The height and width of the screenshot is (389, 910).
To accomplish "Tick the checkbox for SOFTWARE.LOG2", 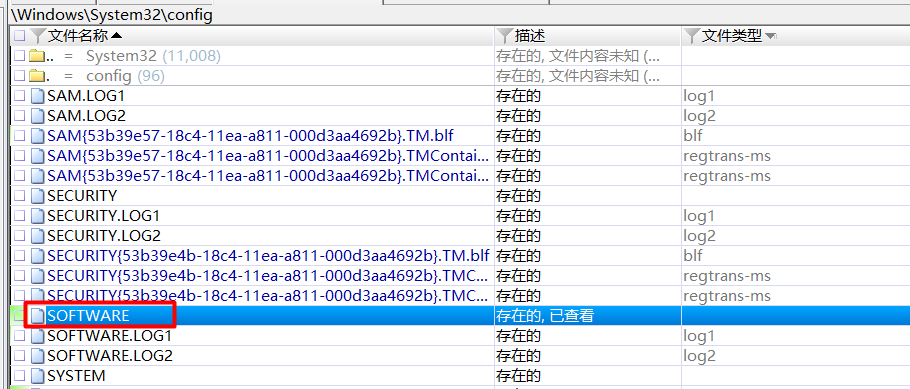I will [20, 355].
